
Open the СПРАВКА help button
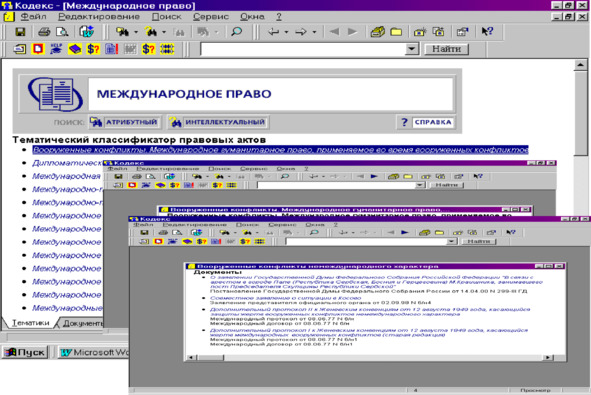click(426, 122)
